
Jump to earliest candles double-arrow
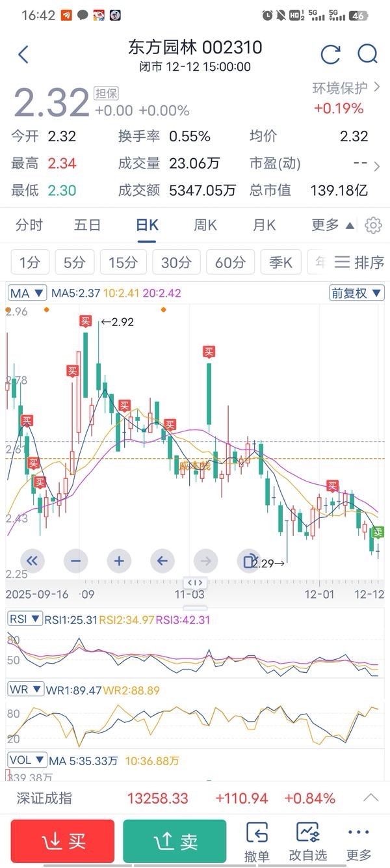32,560
